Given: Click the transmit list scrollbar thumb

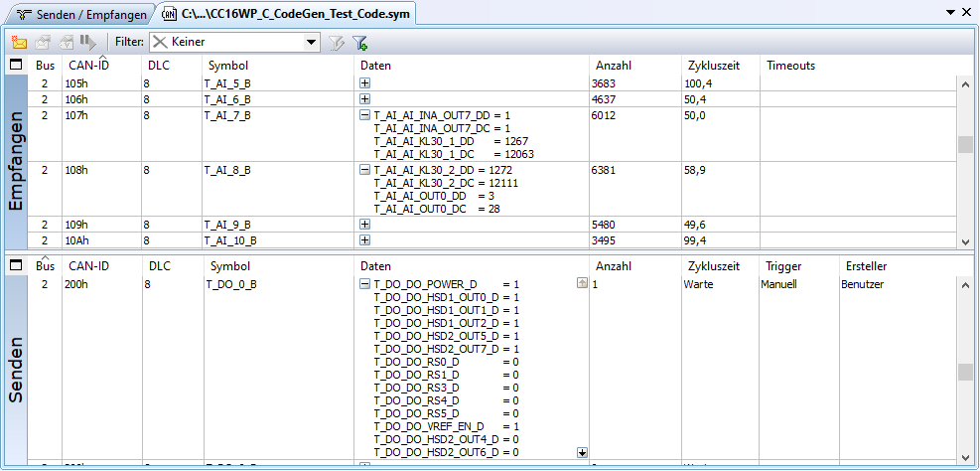Looking at the screenshot, I should click(965, 372).
